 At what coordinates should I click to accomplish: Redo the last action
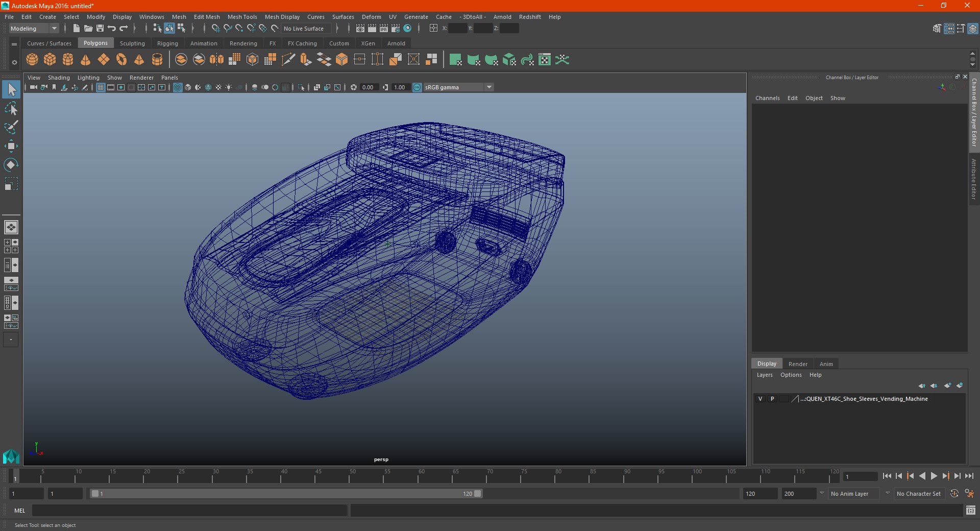[124, 29]
